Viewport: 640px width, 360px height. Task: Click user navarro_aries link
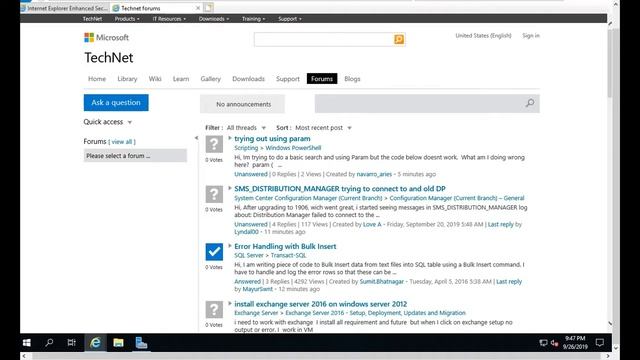point(374,174)
